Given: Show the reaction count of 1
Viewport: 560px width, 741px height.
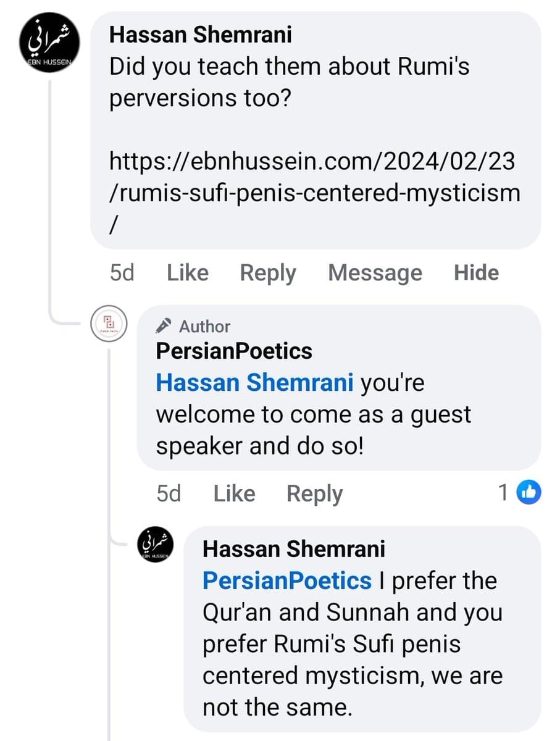Looking at the screenshot, I should (504, 492).
